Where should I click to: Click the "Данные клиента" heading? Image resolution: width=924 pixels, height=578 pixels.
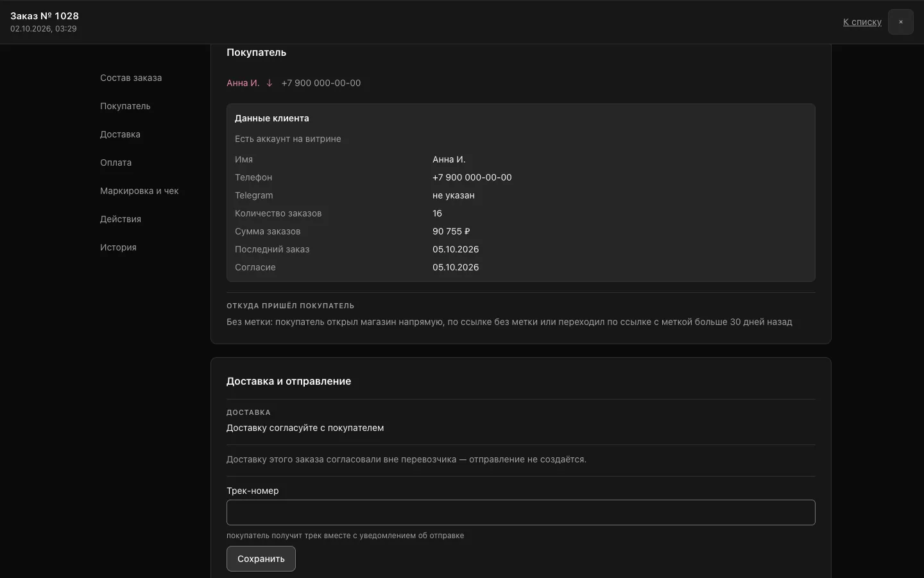[x=272, y=118]
